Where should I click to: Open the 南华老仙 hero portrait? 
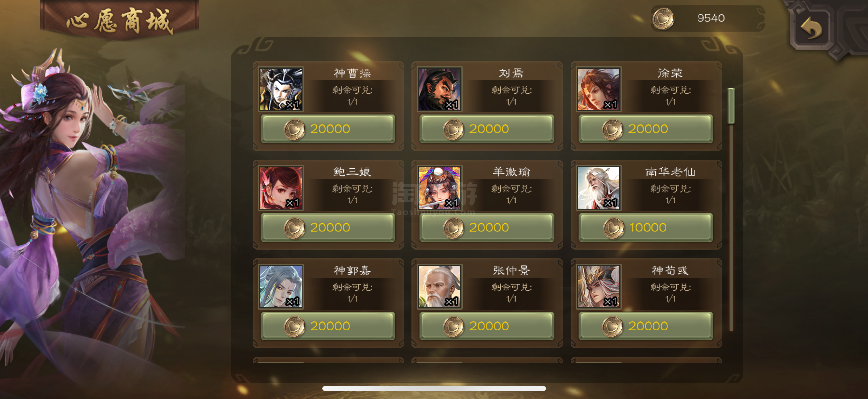[x=599, y=188]
